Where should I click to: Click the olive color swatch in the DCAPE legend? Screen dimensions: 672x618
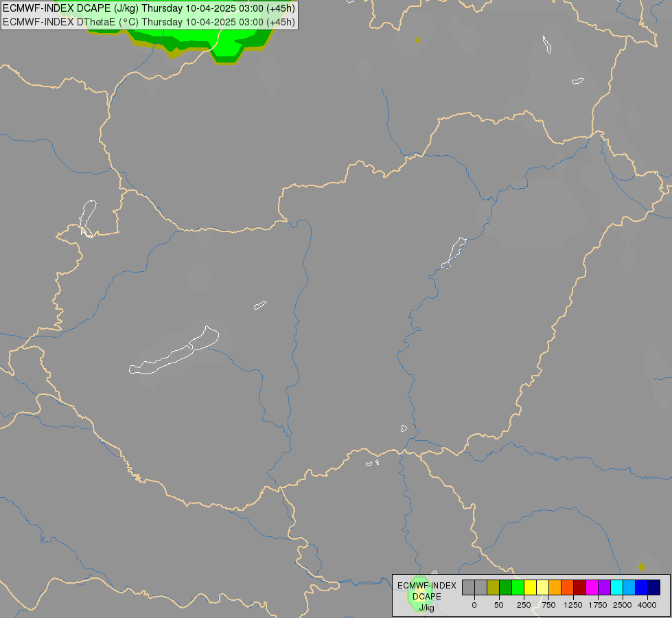click(494, 588)
